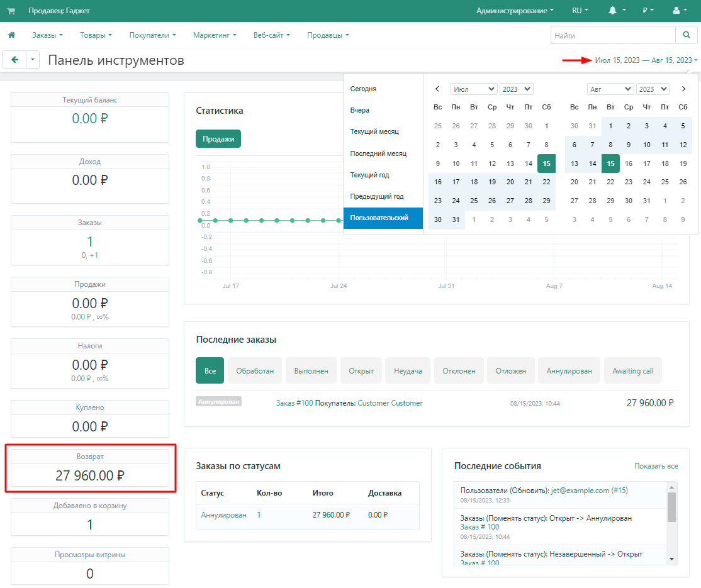Click the back arrow button
The height and width of the screenshot is (588, 701).
14,60
